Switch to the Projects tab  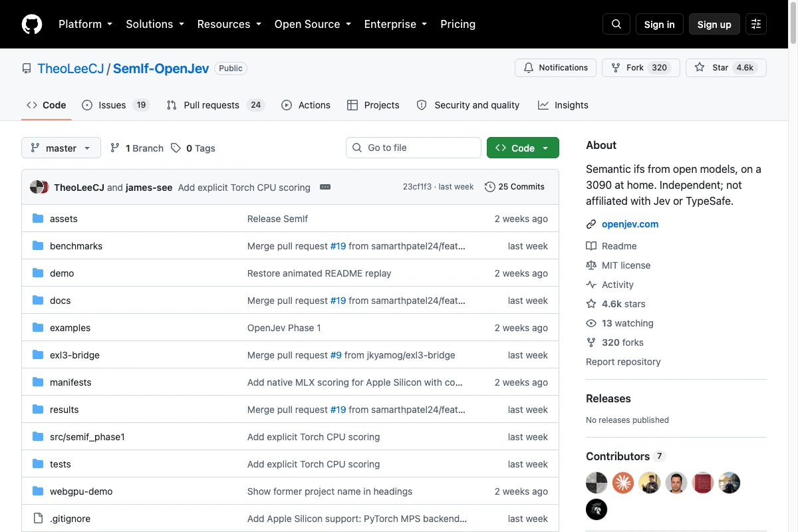(x=373, y=105)
